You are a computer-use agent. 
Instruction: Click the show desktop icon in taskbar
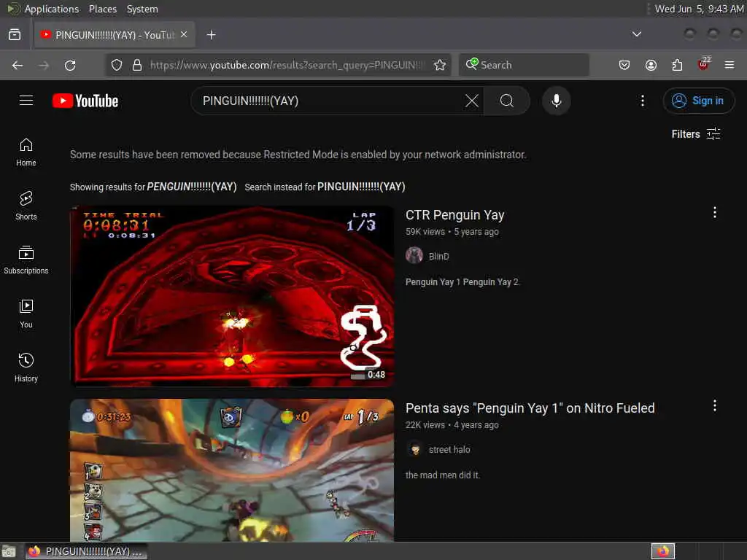point(9,551)
